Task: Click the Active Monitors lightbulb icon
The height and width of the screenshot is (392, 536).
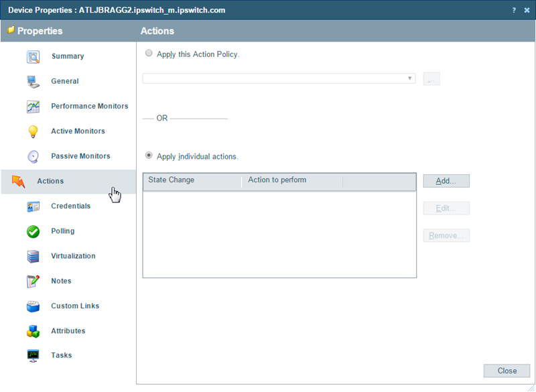Action: (x=33, y=131)
